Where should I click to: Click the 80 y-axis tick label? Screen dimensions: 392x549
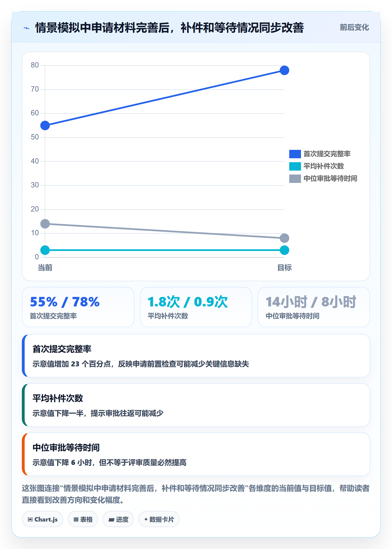35,65
